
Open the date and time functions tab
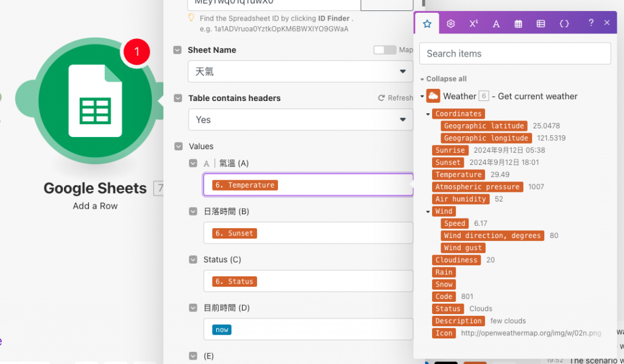pos(518,24)
